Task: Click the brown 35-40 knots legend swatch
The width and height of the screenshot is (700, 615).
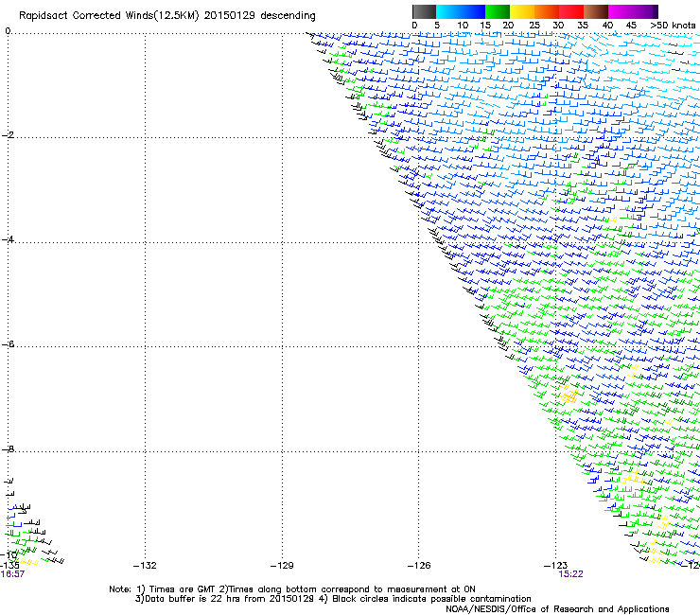Action: [596, 11]
